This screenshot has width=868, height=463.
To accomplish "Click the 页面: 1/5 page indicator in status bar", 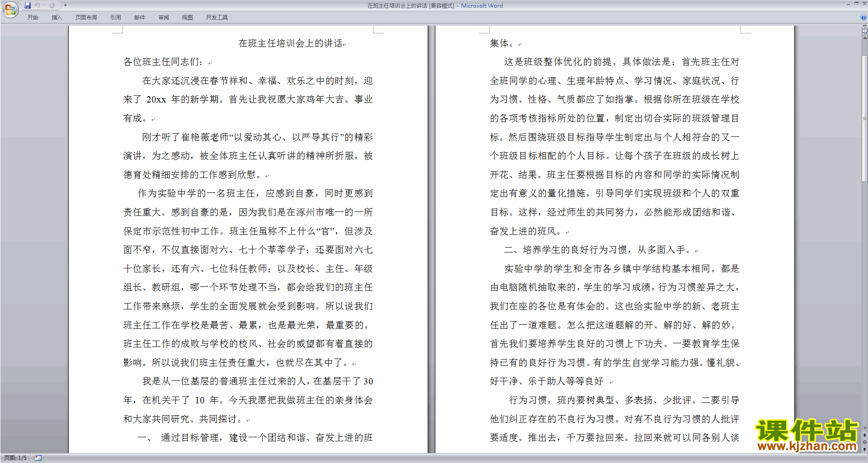I will tap(15, 458).
